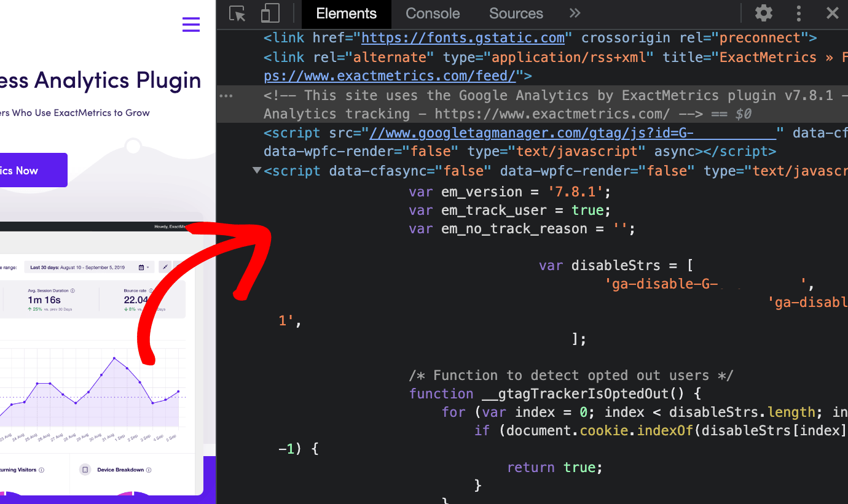Open the fonts.gstatic.com link
Image resolution: width=848 pixels, height=504 pixels.
pyautogui.click(x=462, y=37)
